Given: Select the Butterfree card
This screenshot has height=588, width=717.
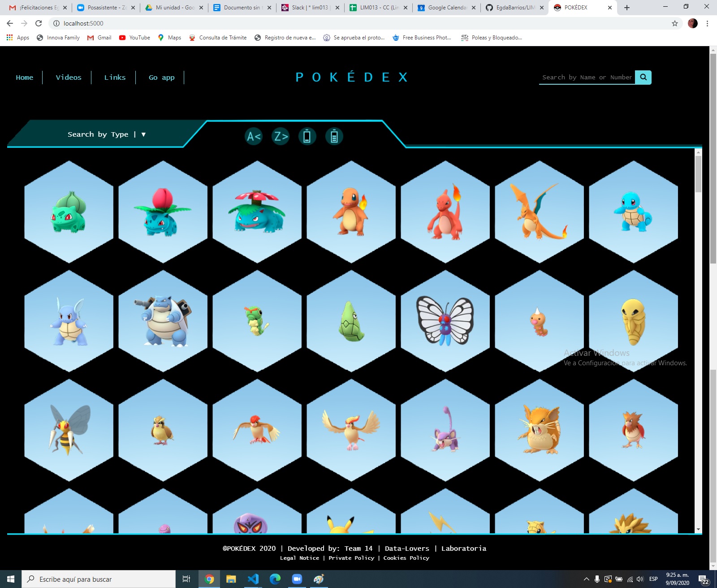Looking at the screenshot, I should [445, 321].
